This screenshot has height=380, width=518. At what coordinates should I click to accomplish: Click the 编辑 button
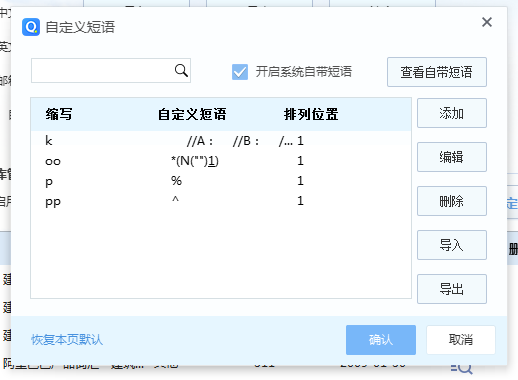pos(452,157)
